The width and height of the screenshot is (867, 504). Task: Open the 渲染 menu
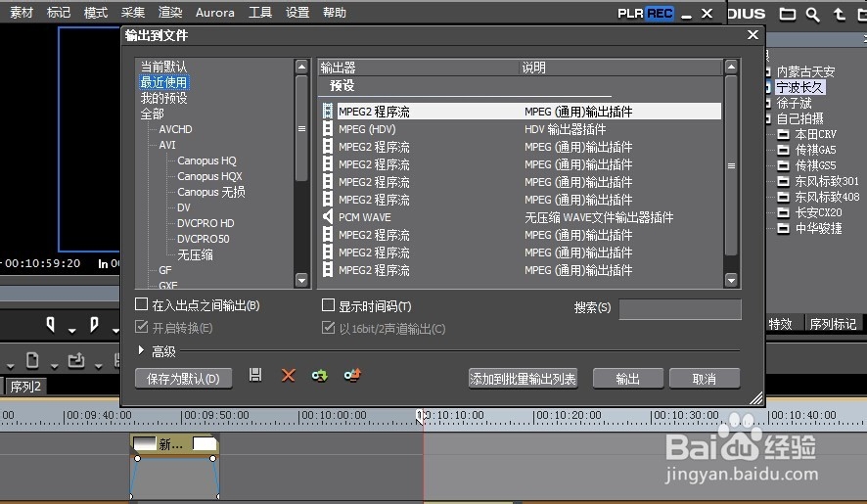click(x=170, y=12)
